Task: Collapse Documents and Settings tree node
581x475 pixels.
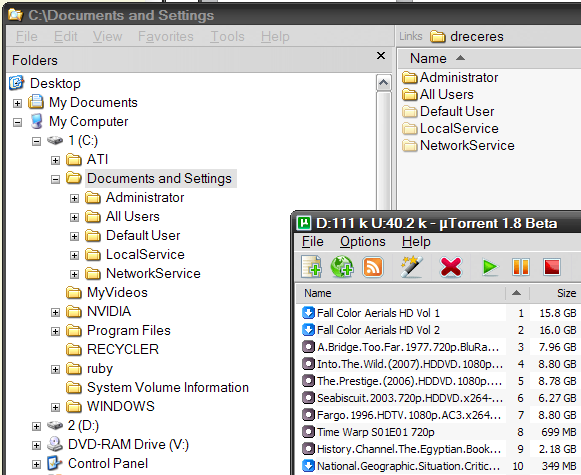Action: tap(55, 179)
